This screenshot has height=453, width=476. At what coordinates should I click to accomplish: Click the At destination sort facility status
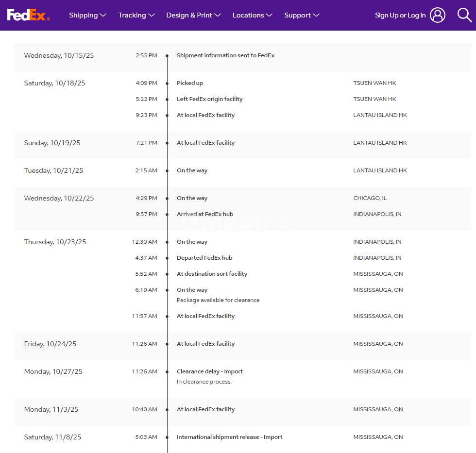212,274
